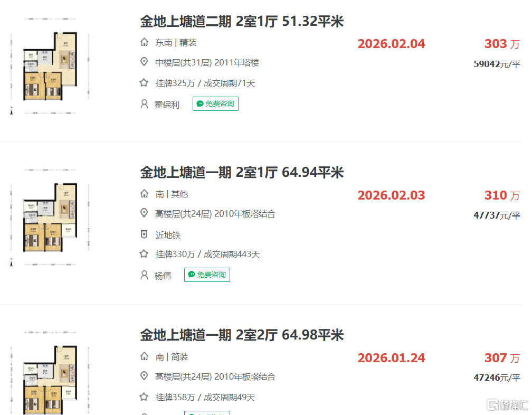Click the house icon beside 东南 | 精装
The width and height of the screenshot is (532, 415).
click(x=144, y=42)
